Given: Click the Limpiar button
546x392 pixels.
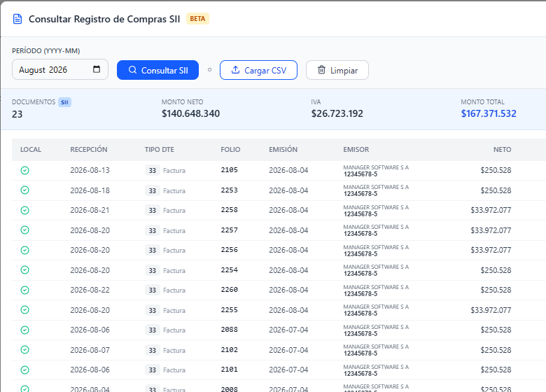Looking at the screenshot, I should [337, 70].
